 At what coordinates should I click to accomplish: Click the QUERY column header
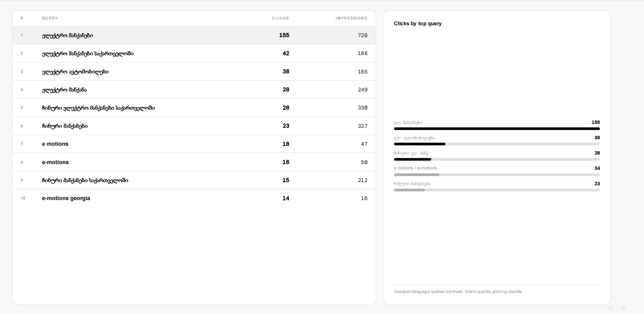click(50, 18)
